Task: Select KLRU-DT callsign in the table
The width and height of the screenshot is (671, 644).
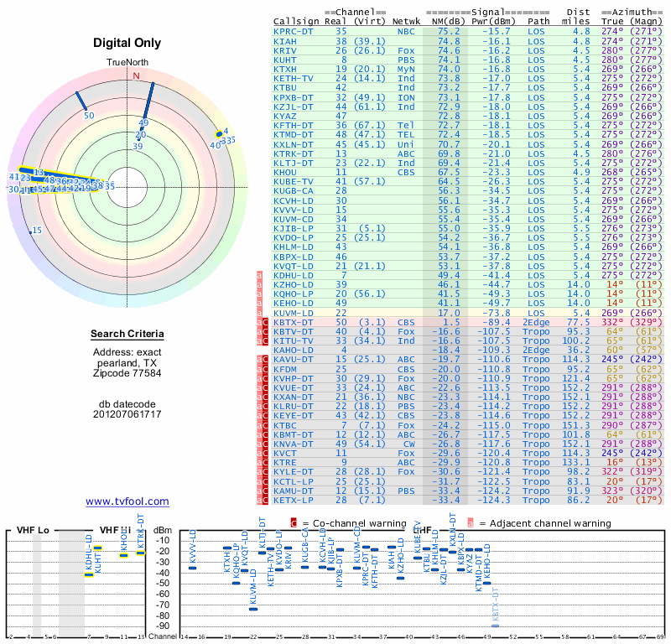Action: [293, 407]
